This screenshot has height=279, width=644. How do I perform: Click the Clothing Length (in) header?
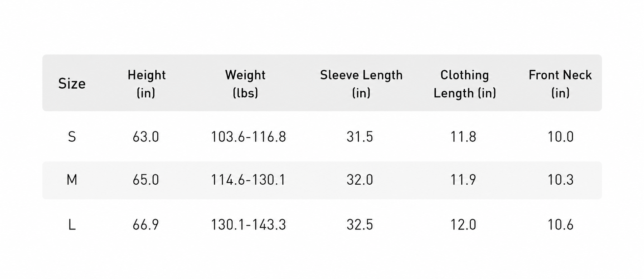click(x=465, y=84)
